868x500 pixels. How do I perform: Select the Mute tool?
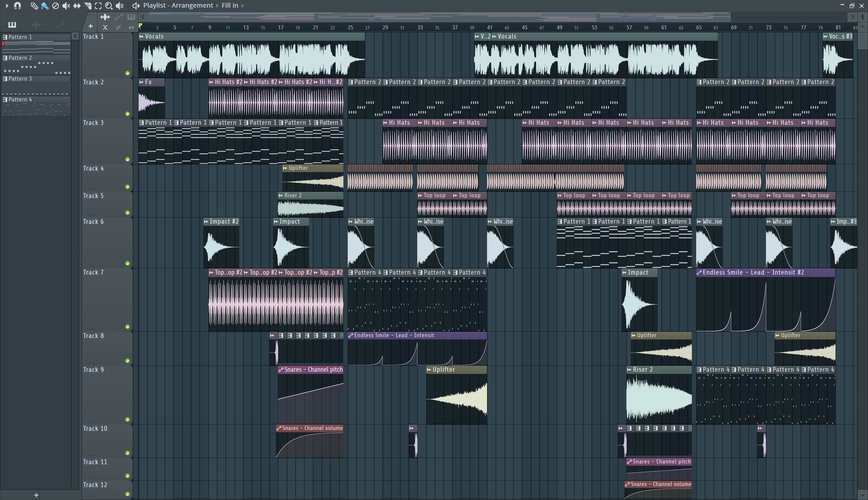pyautogui.click(x=66, y=6)
